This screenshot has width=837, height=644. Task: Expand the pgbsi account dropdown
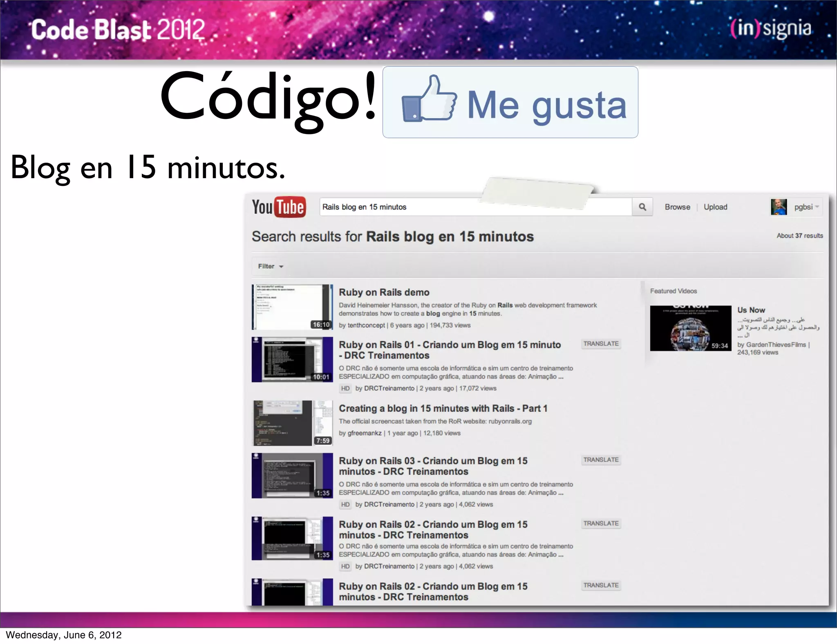click(806, 207)
